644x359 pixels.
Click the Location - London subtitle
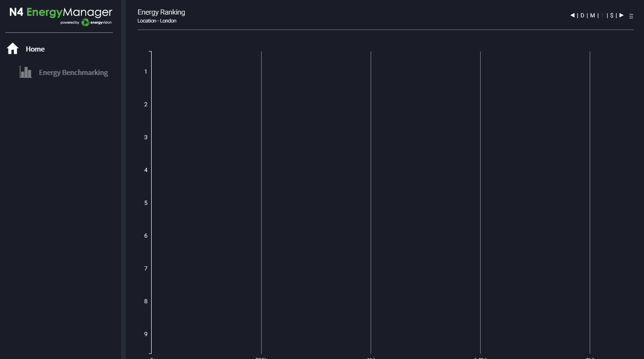(x=157, y=21)
